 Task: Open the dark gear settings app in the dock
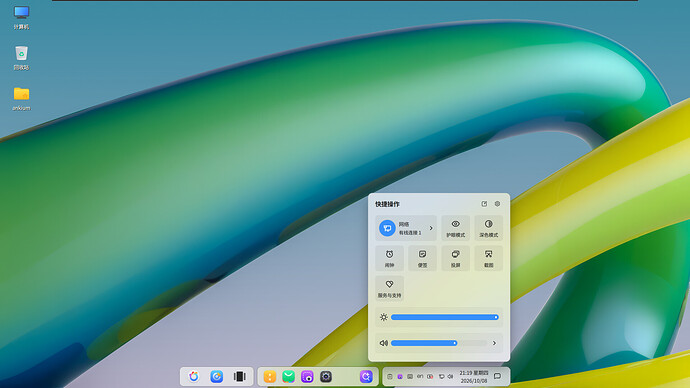[326, 377]
